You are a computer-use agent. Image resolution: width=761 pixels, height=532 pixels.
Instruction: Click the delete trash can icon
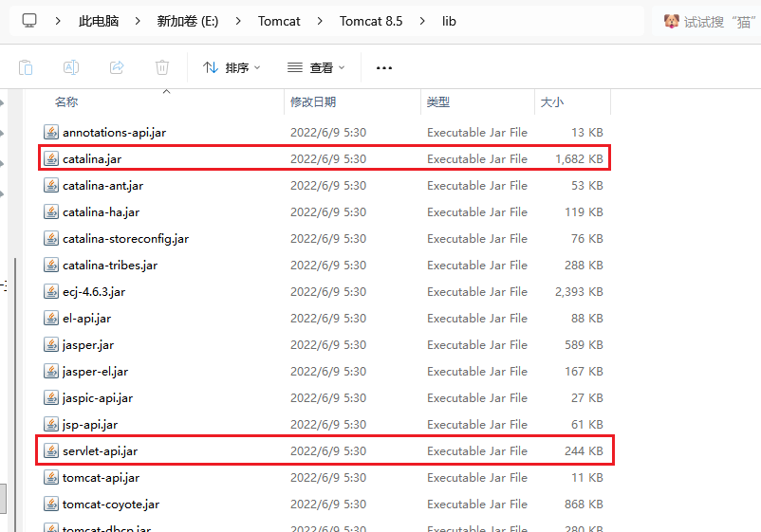(x=162, y=67)
